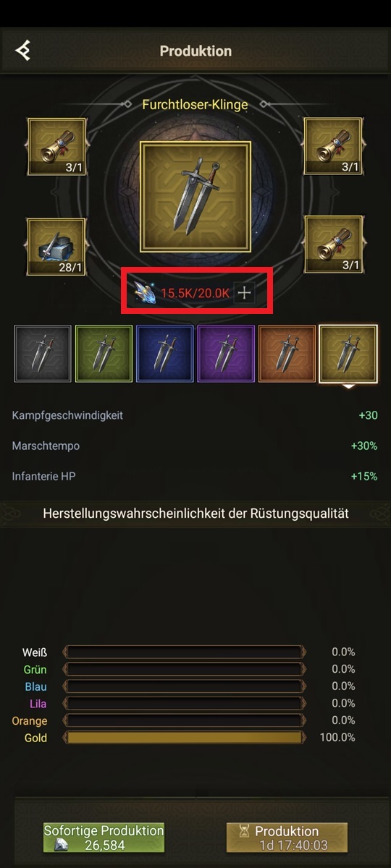This screenshot has height=868, width=391.
Task: Open the top-left scroll material slot
Action: coord(57,147)
